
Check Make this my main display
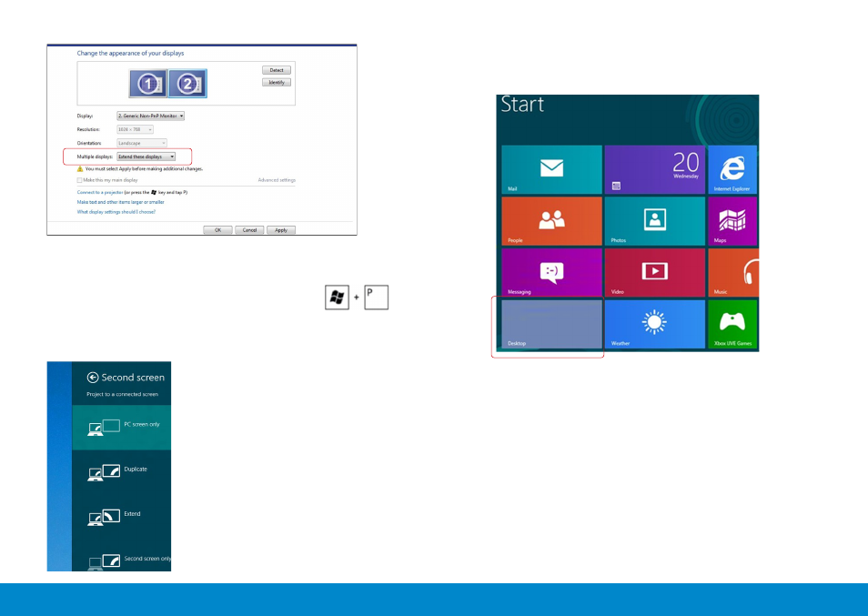tap(80, 180)
